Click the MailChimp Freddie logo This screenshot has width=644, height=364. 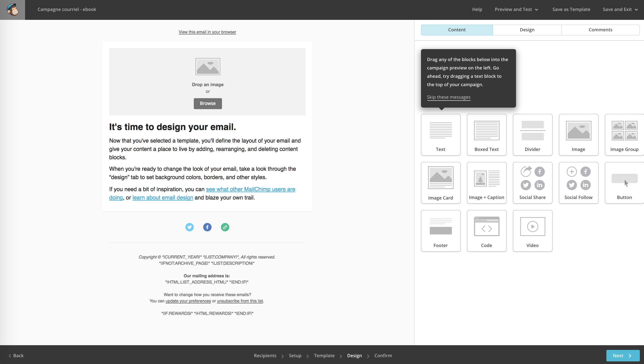pos(13,10)
